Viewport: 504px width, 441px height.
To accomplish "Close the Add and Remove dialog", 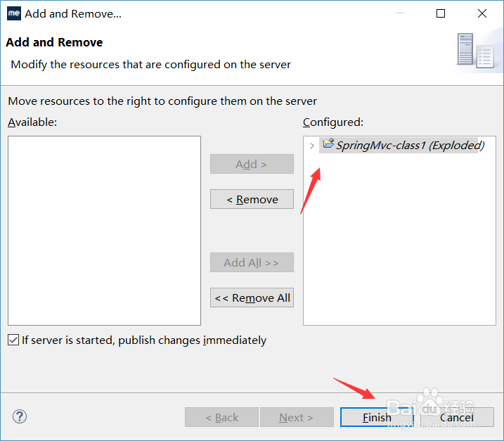I will tap(482, 13).
